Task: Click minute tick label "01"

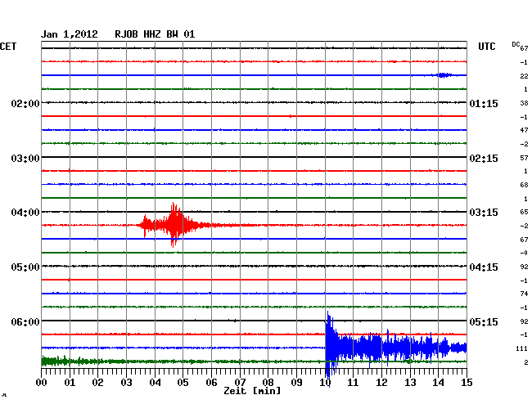Action: tap(70, 383)
